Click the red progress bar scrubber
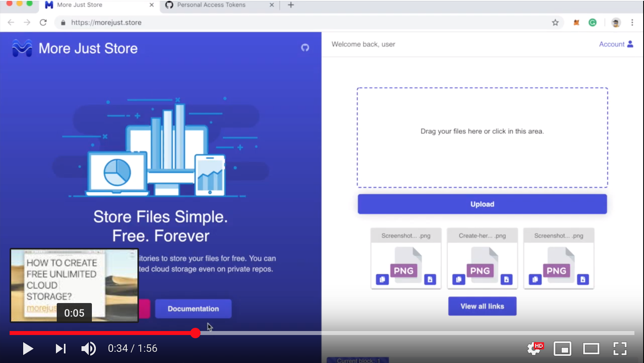The height and width of the screenshot is (363, 644). point(195,333)
